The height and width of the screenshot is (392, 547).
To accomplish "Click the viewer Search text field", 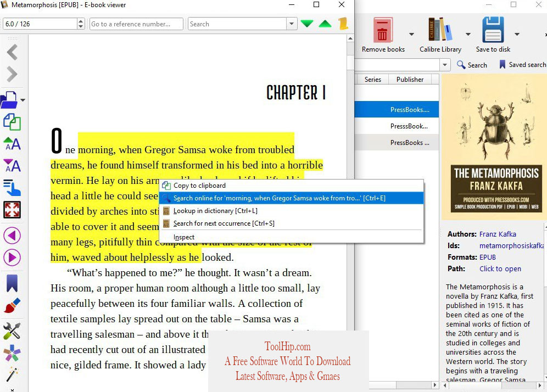I will pyautogui.click(x=237, y=24).
